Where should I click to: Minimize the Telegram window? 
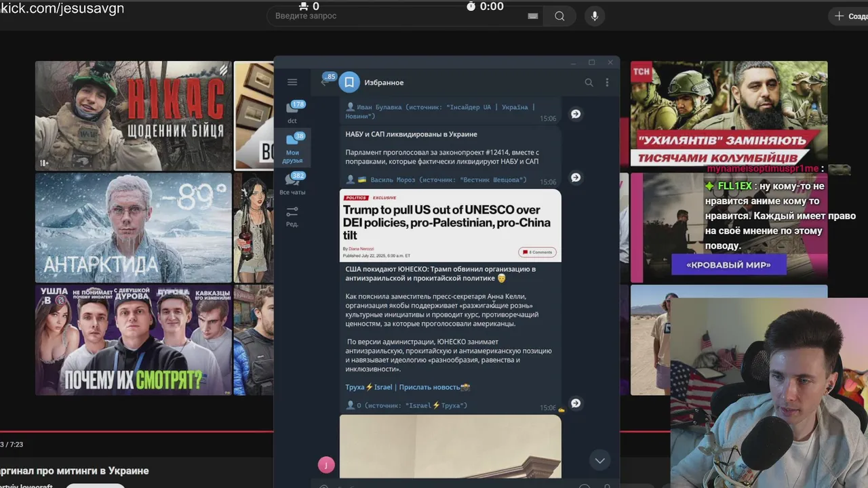[x=574, y=62]
